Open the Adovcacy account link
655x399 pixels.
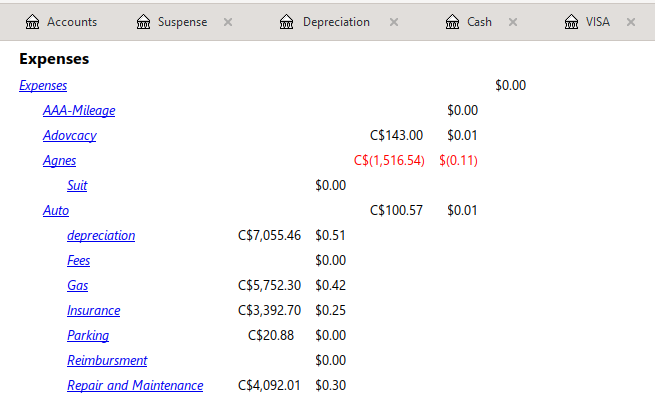pos(70,136)
